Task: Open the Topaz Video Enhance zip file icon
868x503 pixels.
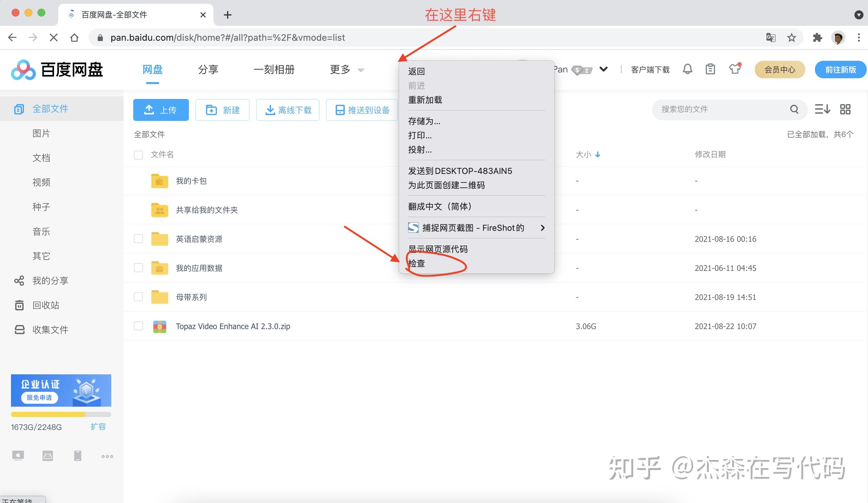Action: pyautogui.click(x=159, y=326)
